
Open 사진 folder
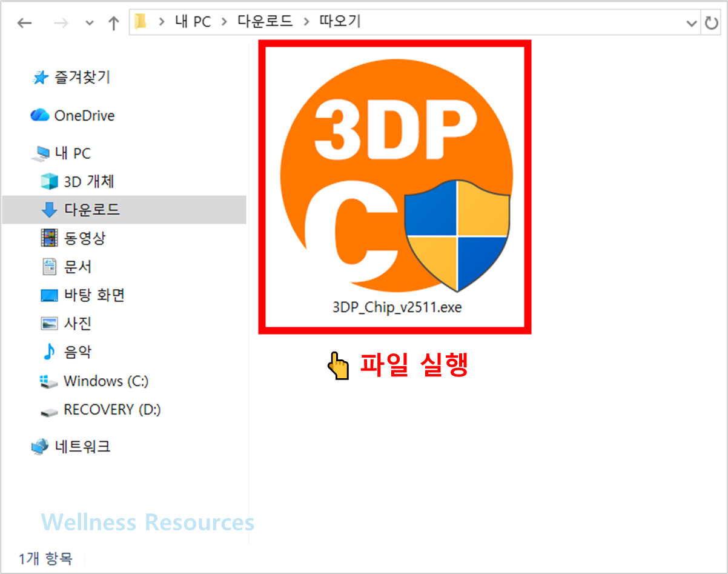coord(78,324)
